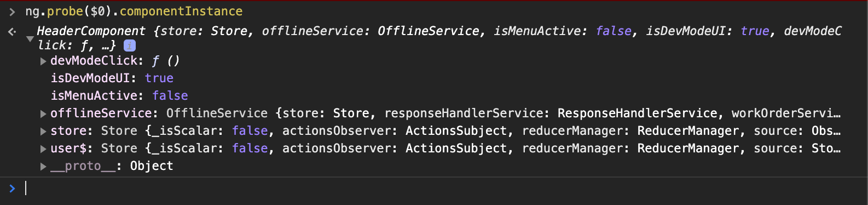The width and height of the screenshot is (868, 205).
Task: Click the devModeClick property name
Action: pos(94,61)
